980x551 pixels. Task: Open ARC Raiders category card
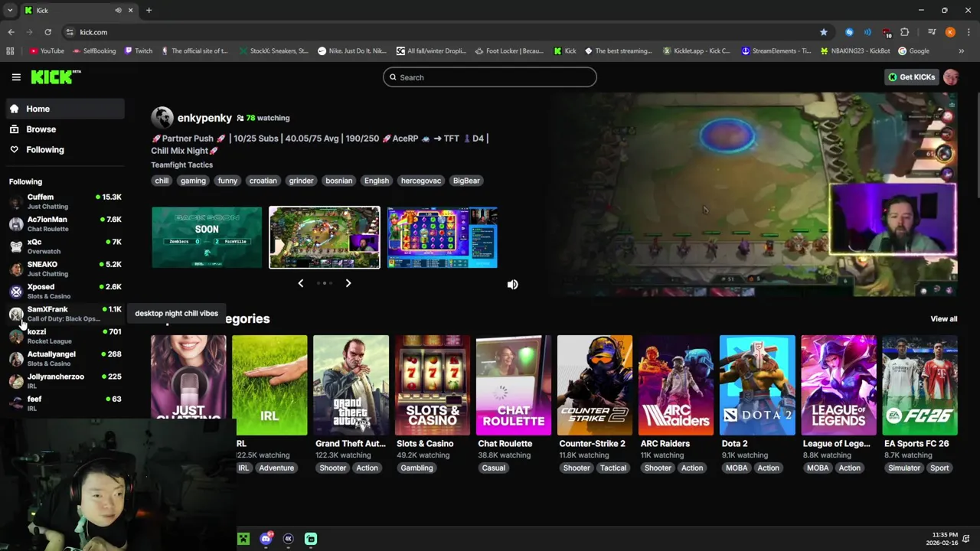click(676, 403)
